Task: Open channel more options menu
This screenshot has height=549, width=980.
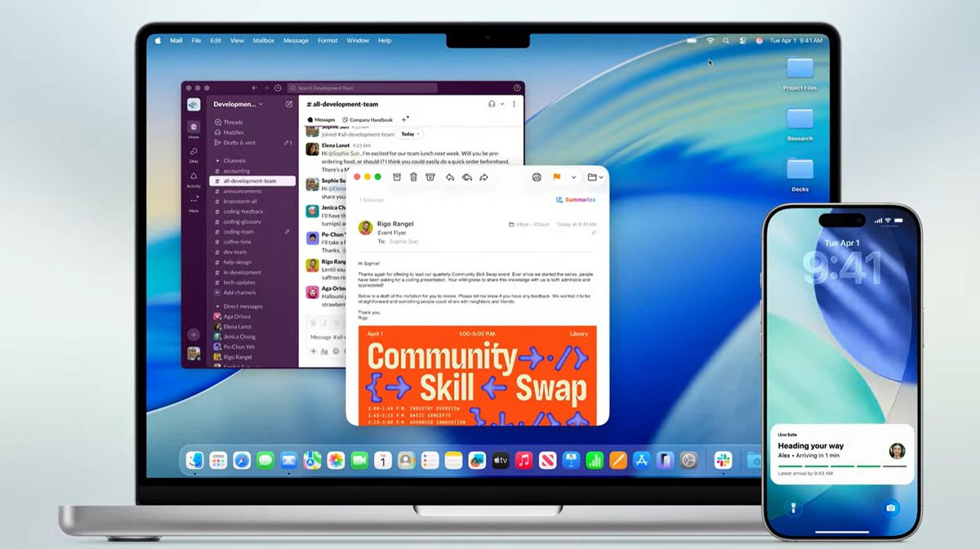Action: tap(514, 104)
